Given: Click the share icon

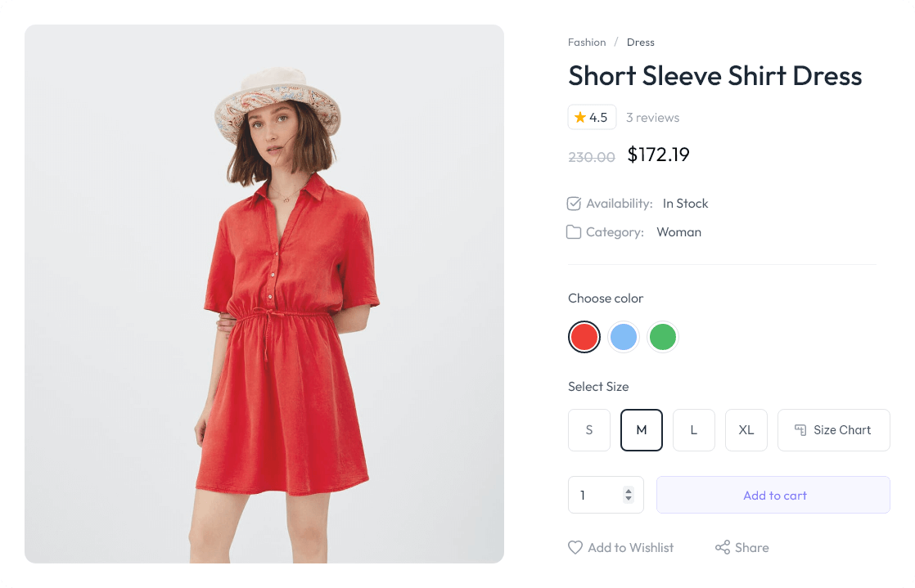Looking at the screenshot, I should [723, 548].
